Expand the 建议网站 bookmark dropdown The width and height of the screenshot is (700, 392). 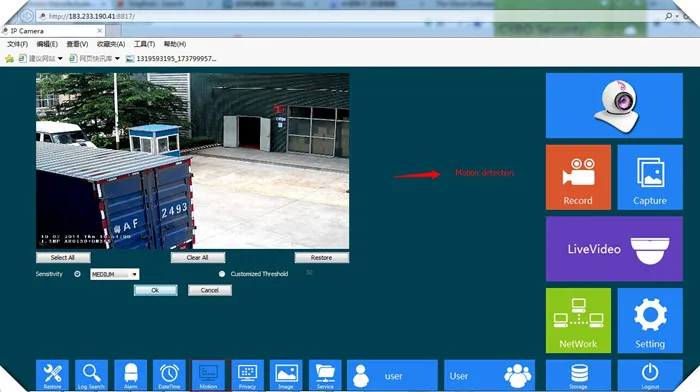(x=60, y=58)
